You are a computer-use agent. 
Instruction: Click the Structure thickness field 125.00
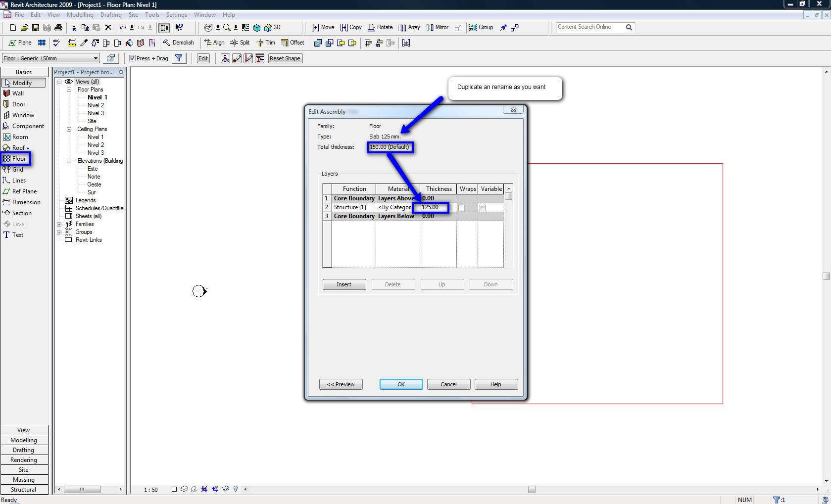click(x=431, y=207)
